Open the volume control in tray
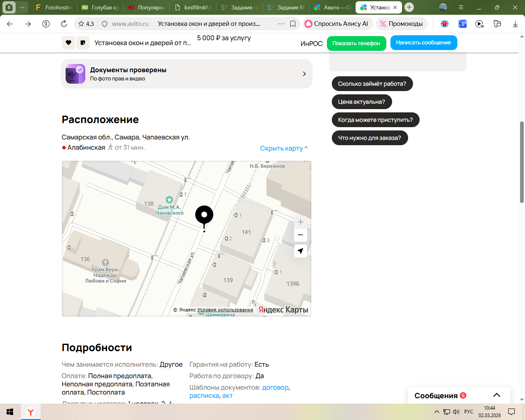Screen dimensions: 525x420 coord(457,412)
